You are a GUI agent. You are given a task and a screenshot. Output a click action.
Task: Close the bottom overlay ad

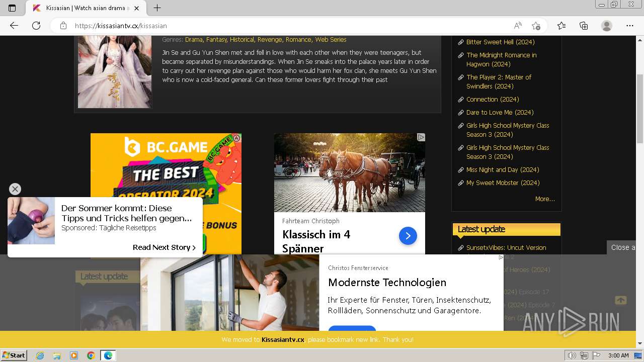(x=622, y=247)
